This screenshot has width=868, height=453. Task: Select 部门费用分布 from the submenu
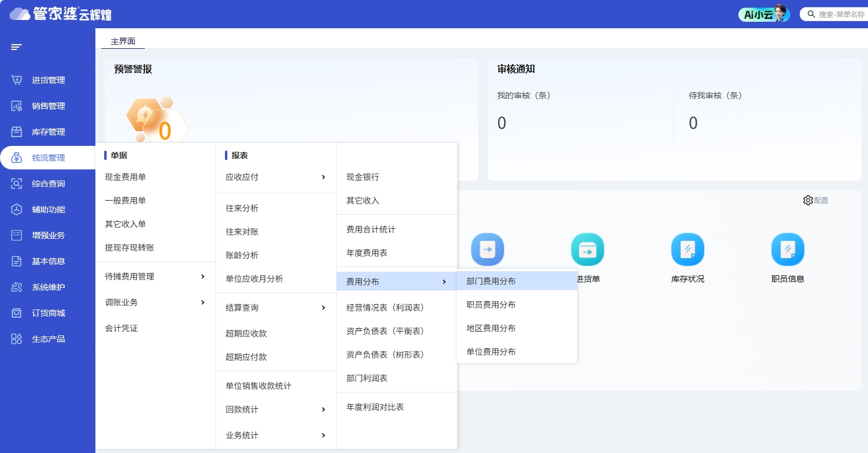tap(517, 281)
